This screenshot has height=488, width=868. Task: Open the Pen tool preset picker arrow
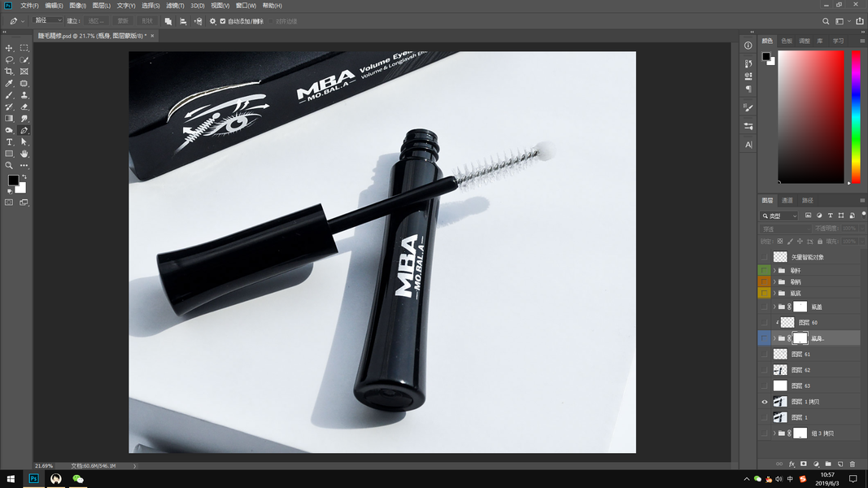[x=23, y=21]
